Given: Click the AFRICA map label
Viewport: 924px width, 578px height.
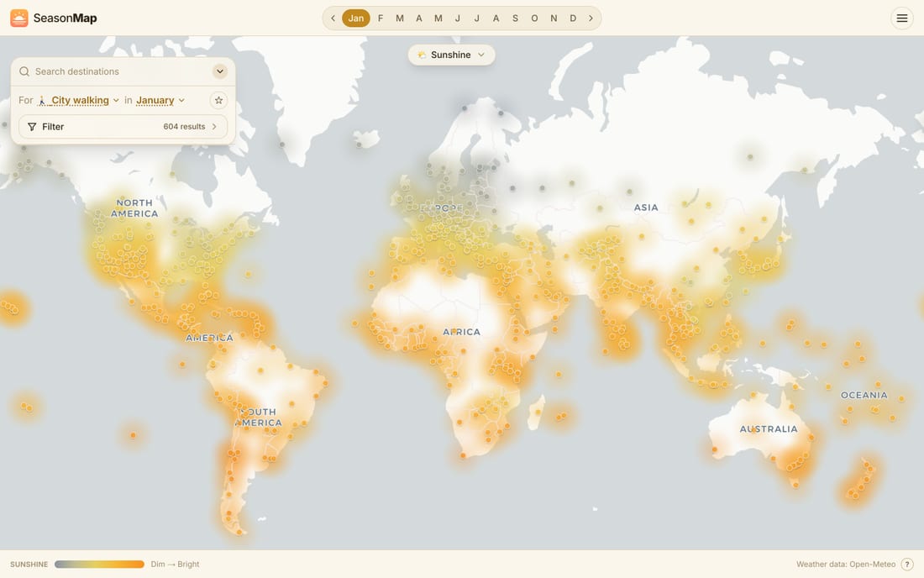Looking at the screenshot, I should (x=461, y=333).
